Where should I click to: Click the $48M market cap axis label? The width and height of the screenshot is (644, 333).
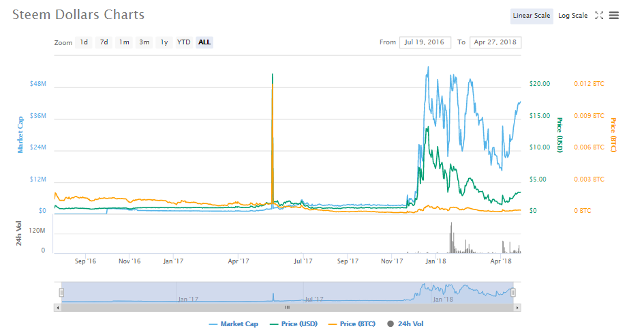click(x=37, y=84)
